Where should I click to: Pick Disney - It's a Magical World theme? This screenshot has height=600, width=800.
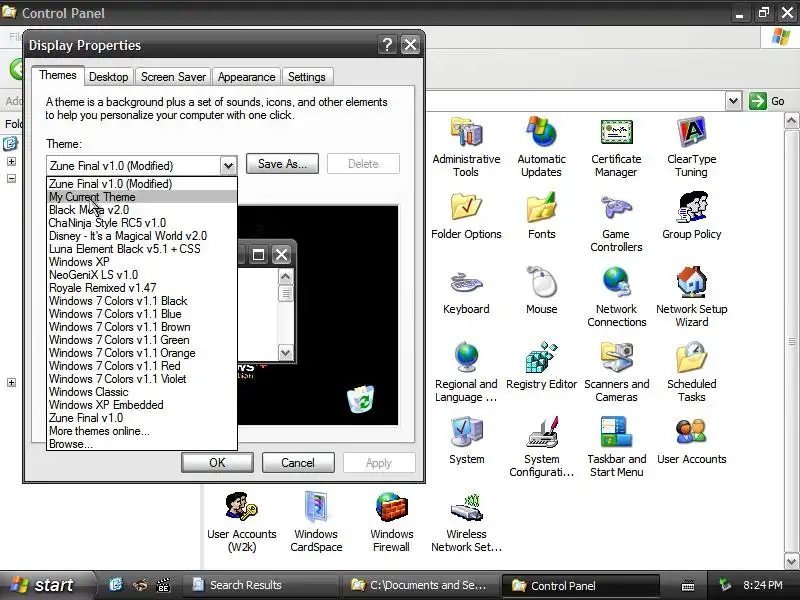[142, 236]
